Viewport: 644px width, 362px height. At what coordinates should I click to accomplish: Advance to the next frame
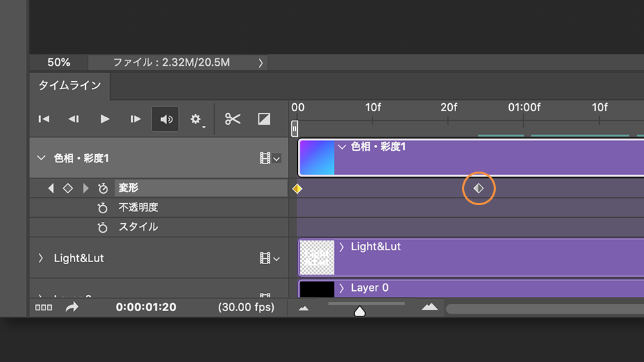(x=136, y=119)
